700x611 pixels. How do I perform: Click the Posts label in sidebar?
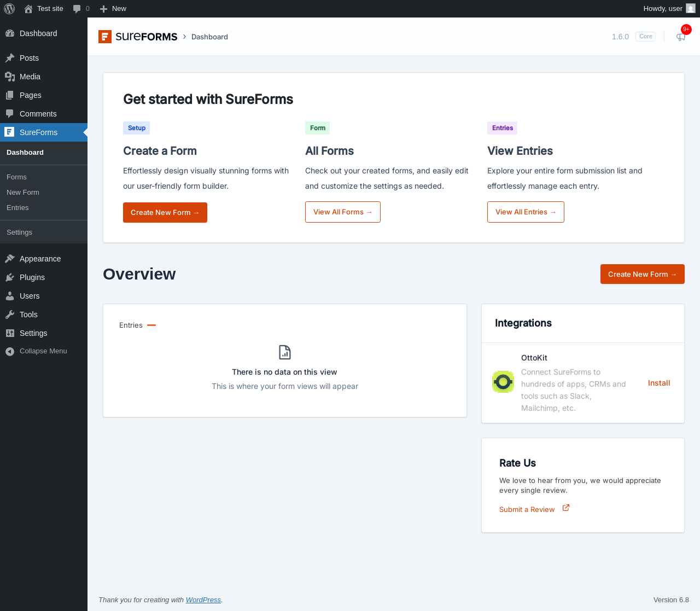click(x=29, y=58)
